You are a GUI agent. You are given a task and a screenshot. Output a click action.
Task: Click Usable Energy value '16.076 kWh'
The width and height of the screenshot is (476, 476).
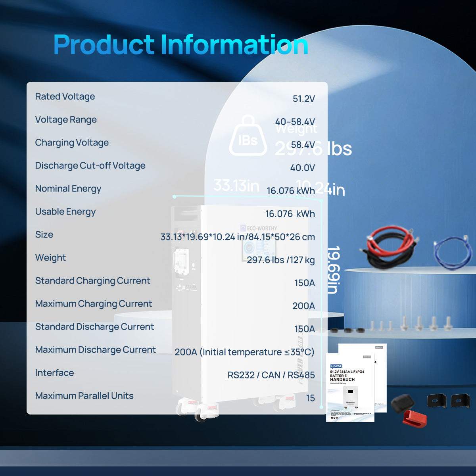(x=290, y=214)
